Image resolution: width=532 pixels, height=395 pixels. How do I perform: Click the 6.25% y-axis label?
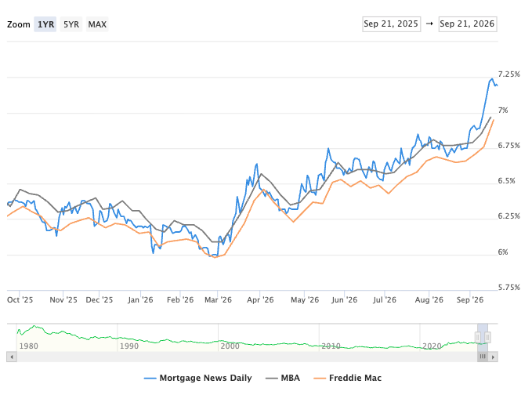(509, 216)
